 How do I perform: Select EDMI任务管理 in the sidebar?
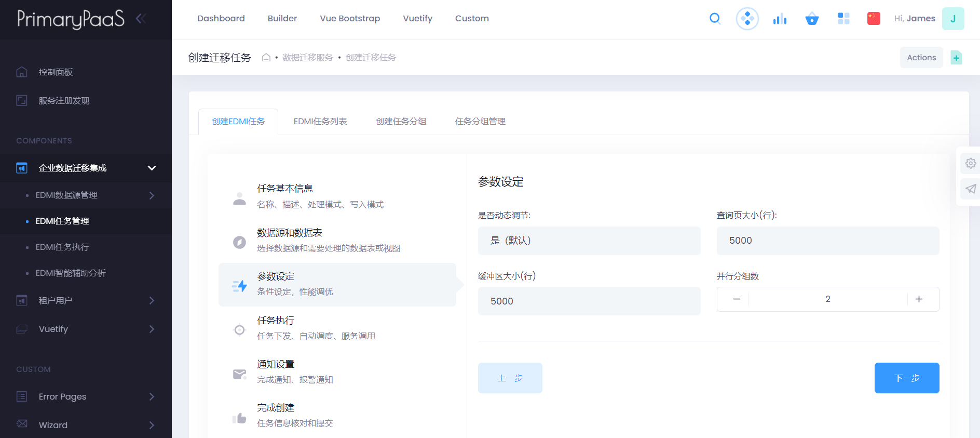click(x=62, y=221)
